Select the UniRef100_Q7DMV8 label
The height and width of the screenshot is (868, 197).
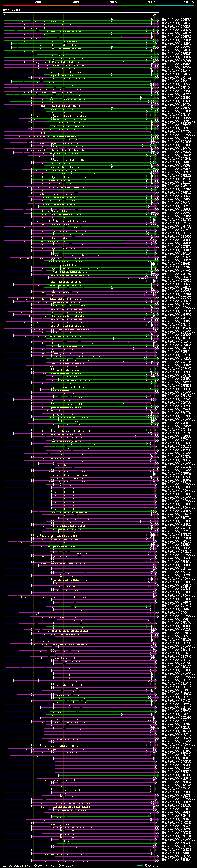click(x=177, y=43)
